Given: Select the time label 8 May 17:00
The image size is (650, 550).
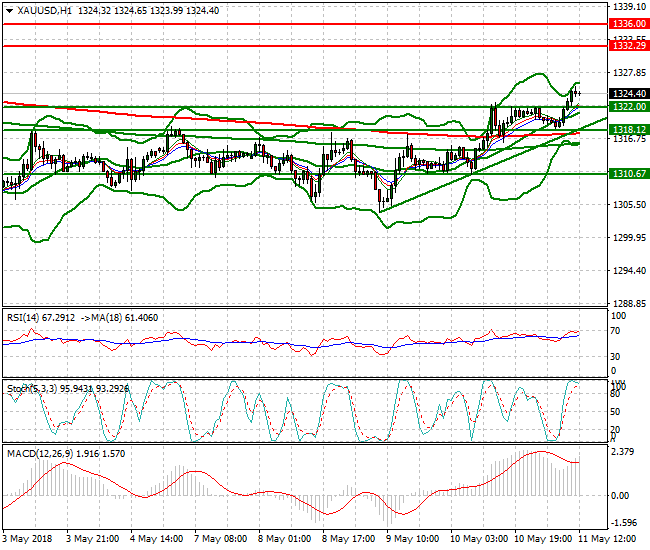Looking at the screenshot, I should pyautogui.click(x=348, y=539).
